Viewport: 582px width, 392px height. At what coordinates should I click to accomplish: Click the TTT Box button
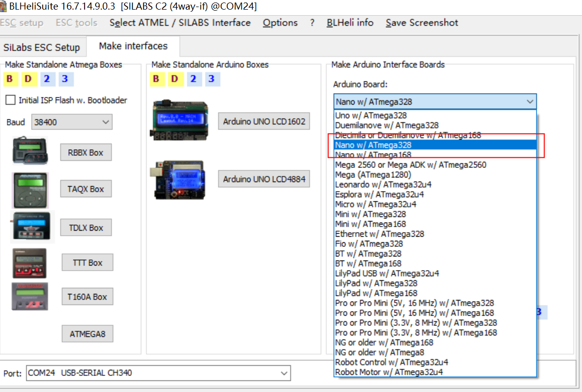click(x=88, y=263)
